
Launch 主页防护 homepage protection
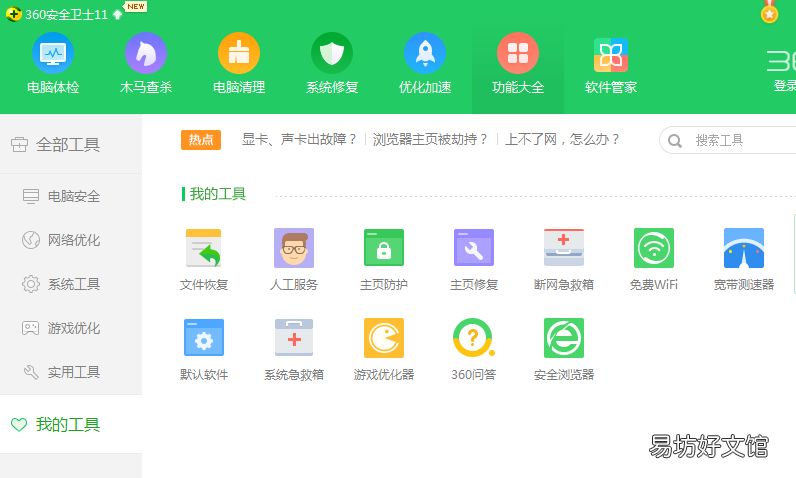point(384,260)
